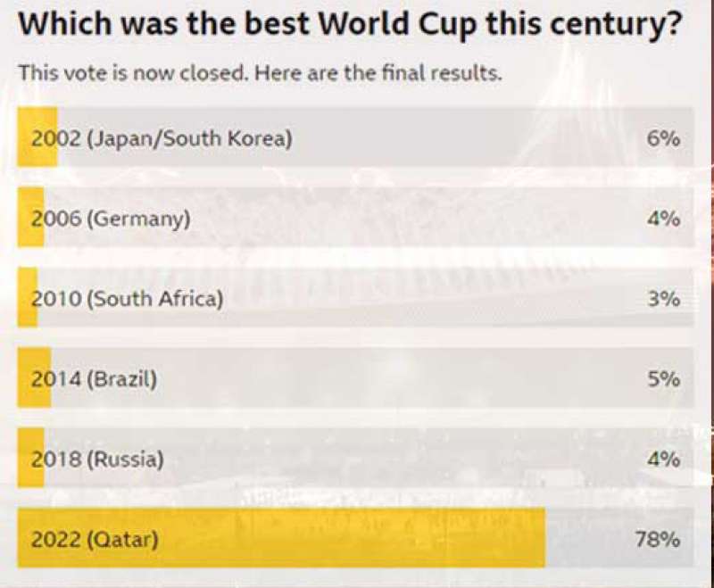Select the 2006 (Germany) result row
This screenshot has height=588, width=714.
click(355, 218)
